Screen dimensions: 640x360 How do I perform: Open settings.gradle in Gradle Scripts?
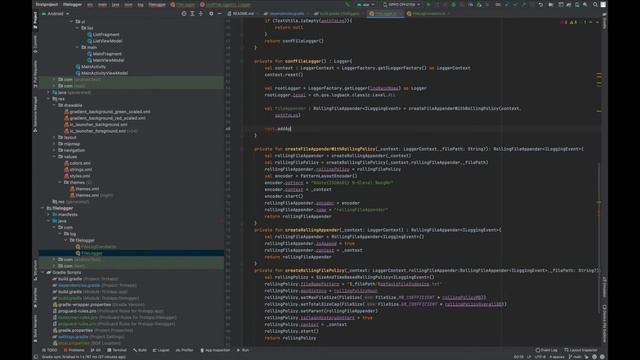tap(73, 337)
